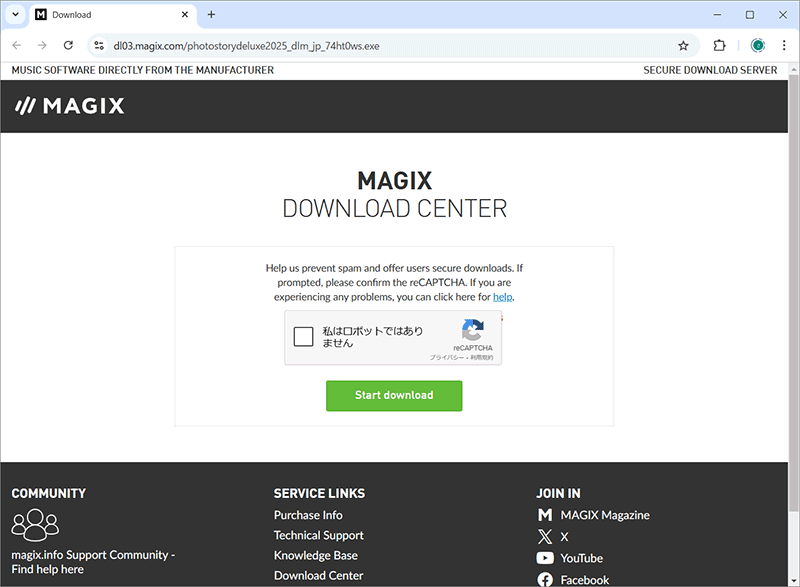
Task: Click the MAGIX Magazine M icon
Action: [545, 515]
